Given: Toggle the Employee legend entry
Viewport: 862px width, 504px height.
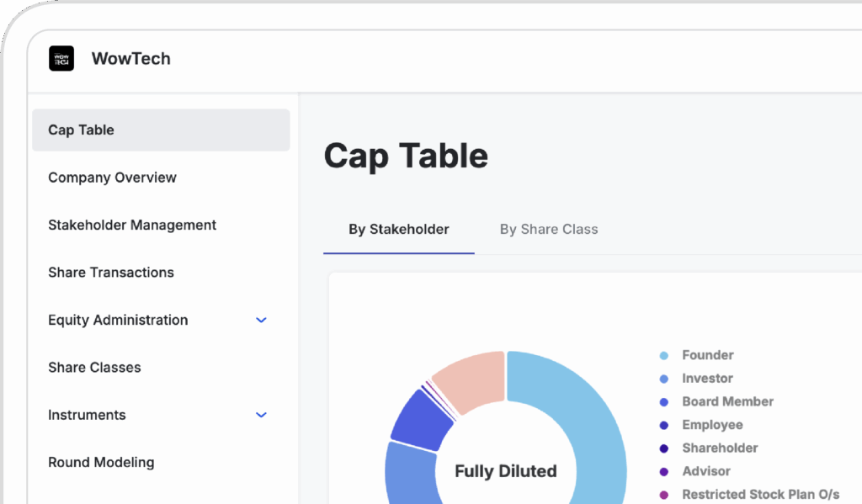Looking at the screenshot, I should point(712,425).
